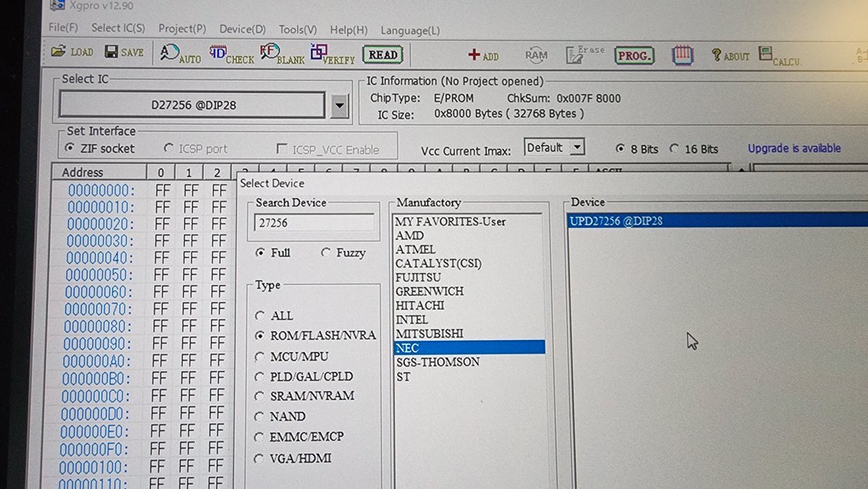Viewport: 868px width, 489px height.
Task: Click the Search Device field containing 27256
Action: point(314,223)
